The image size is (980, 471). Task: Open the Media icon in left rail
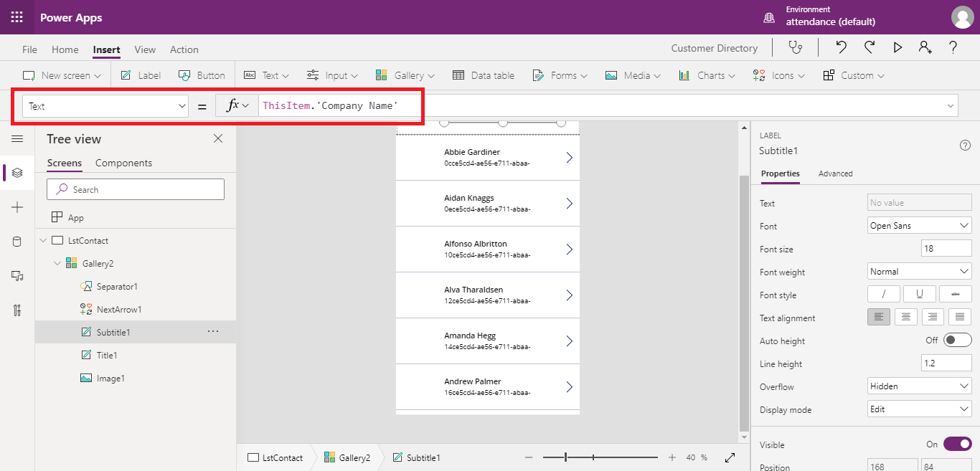point(17,276)
